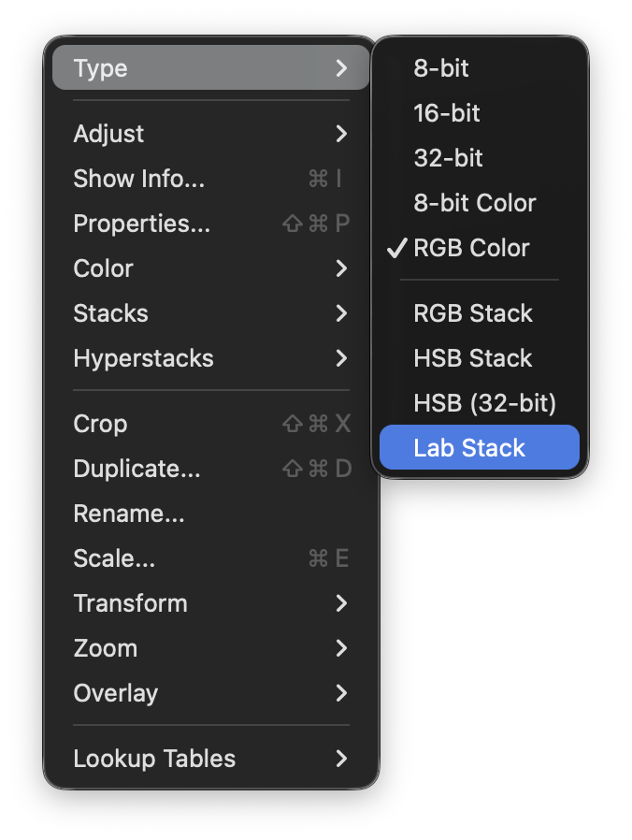Select 8-bit Color type

pos(475,203)
